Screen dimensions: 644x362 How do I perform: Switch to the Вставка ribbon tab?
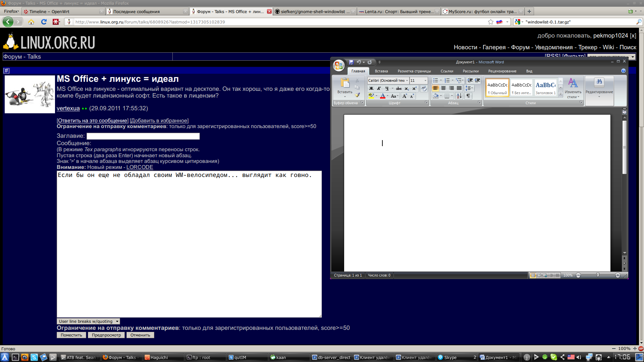[x=381, y=71]
